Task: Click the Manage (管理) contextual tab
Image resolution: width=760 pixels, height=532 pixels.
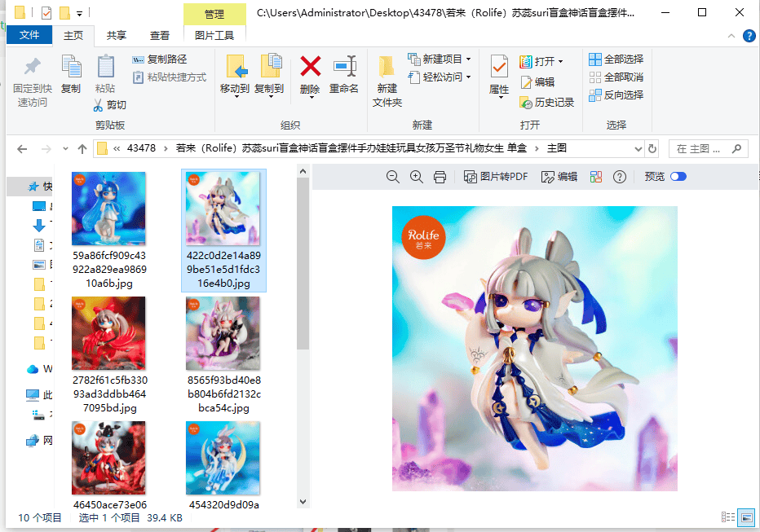Action: 214,15
